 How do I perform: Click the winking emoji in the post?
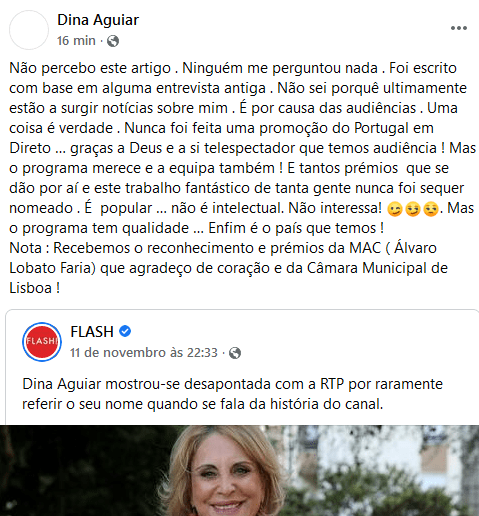[395, 209]
